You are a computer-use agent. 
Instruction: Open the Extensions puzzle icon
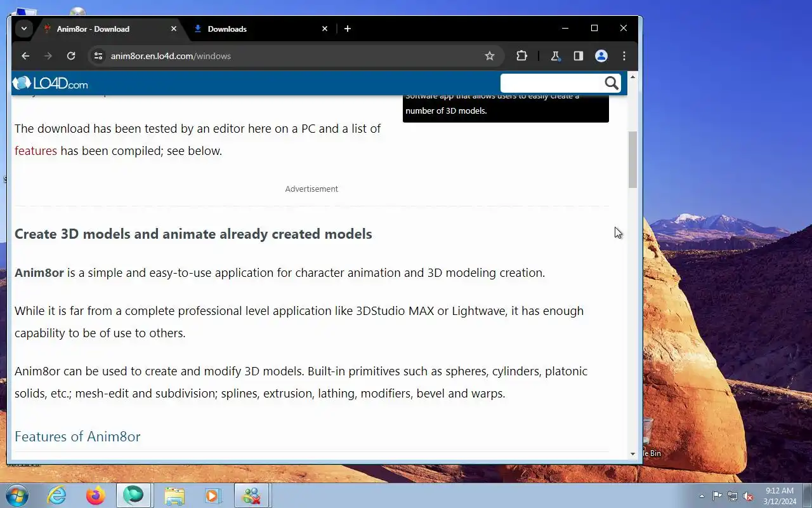coord(521,56)
